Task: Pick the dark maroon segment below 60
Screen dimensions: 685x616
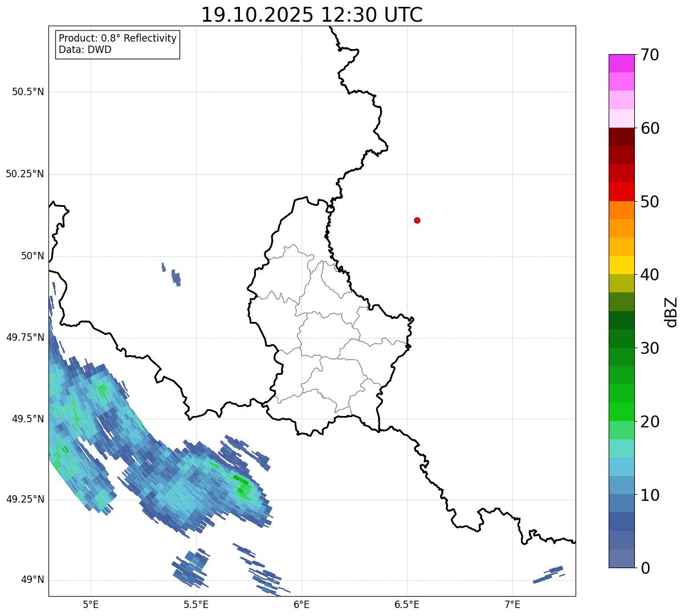Action: point(621,137)
